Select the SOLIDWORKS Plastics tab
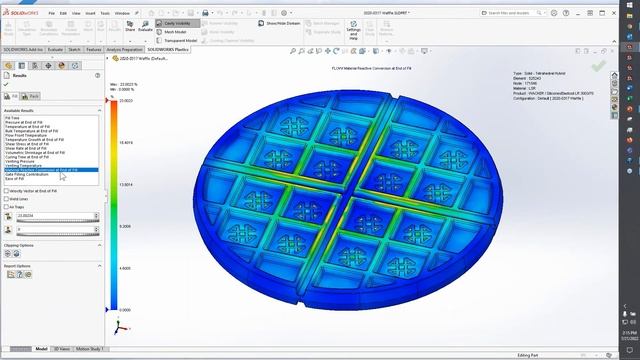640x360 pixels. tap(168, 49)
